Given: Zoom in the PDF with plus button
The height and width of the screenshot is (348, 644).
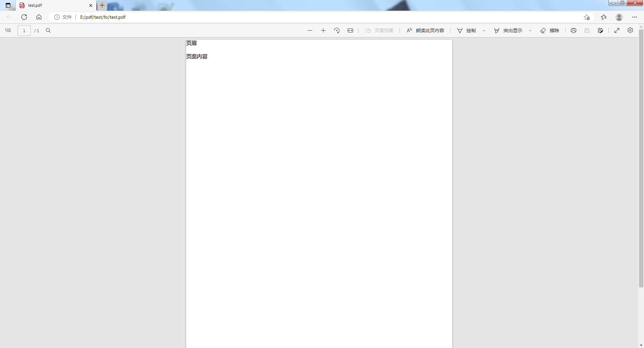Looking at the screenshot, I should 323,30.
